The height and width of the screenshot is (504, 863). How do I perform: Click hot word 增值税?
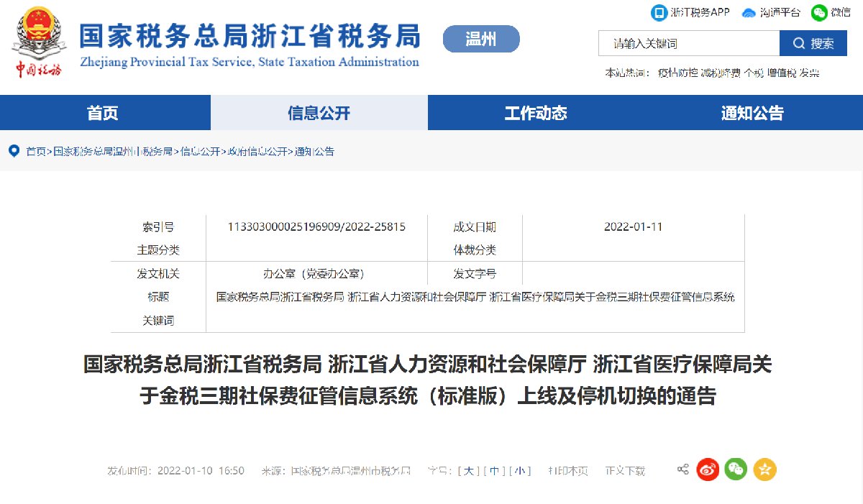point(781,73)
